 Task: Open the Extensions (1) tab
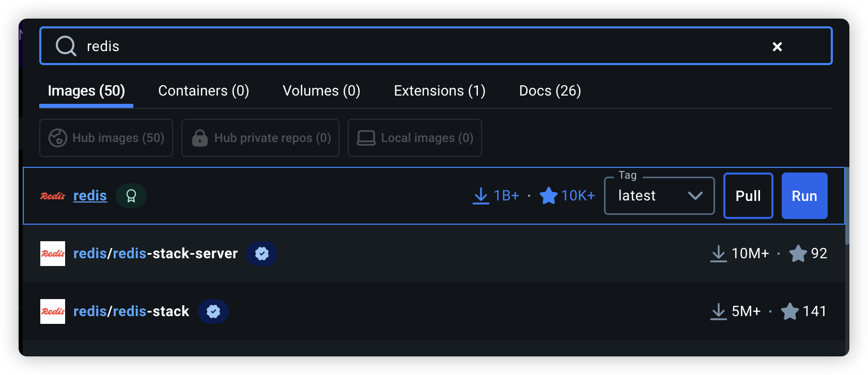(x=440, y=91)
